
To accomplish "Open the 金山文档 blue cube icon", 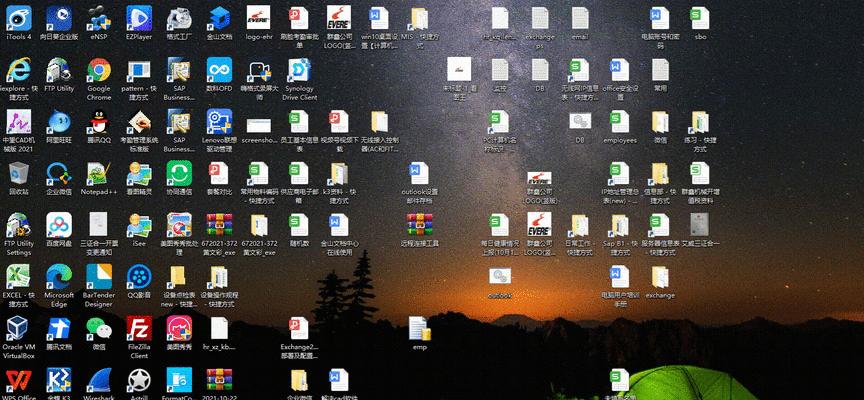I will tap(219, 18).
